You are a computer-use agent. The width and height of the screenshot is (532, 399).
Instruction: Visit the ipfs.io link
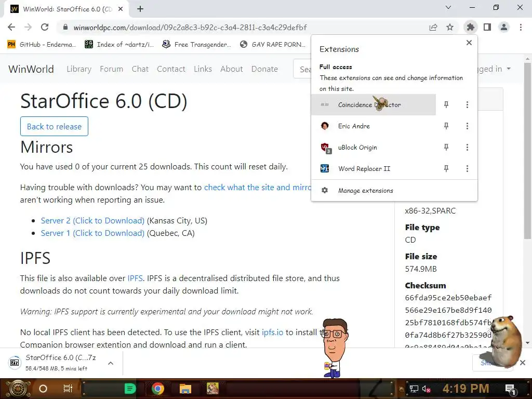coord(272,332)
